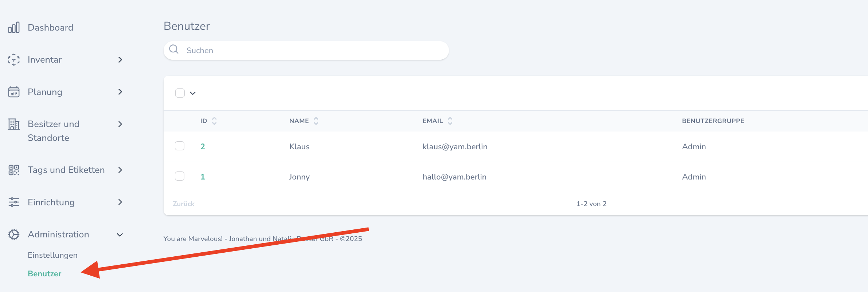Click the Dashboard bar chart icon
Screen dimensions: 868x292
coord(14,28)
